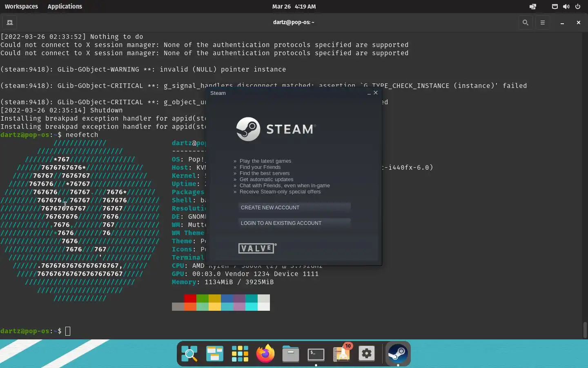Click "Receive Steam-only special offers" text
588x368 pixels.
[x=280, y=192]
